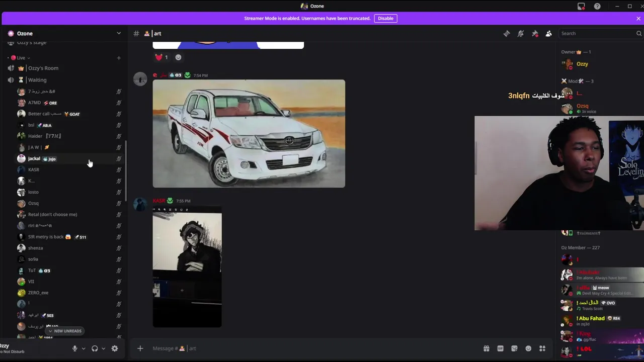The image size is (644, 362).
Task: Click avatar of the car drawing poster
Action: [140, 79]
